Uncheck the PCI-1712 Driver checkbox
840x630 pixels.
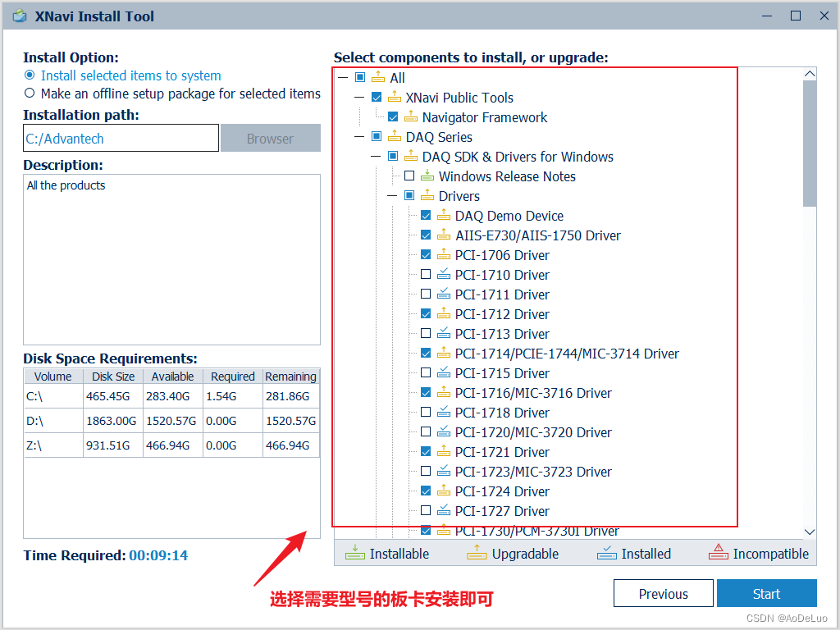click(426, 313)
